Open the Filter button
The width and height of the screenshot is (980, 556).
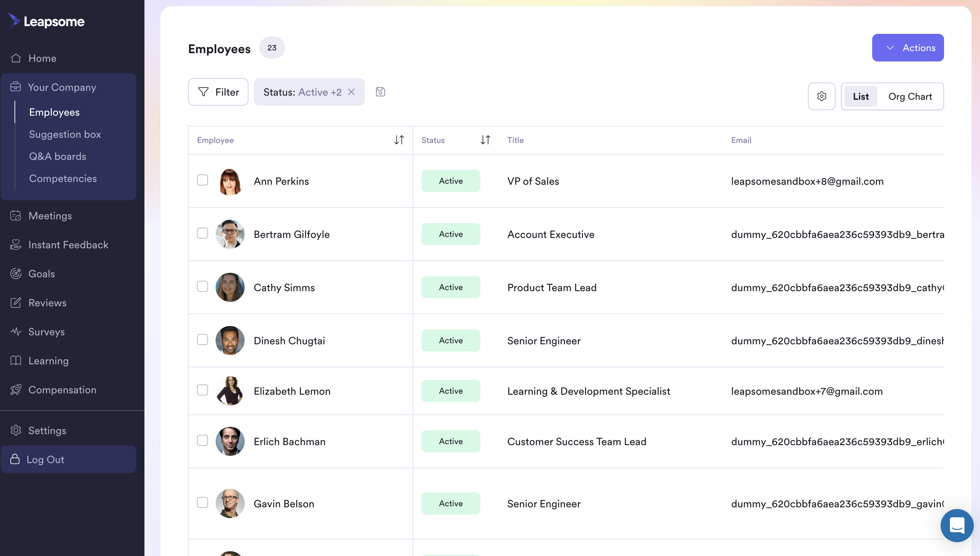tap(218, 92)
